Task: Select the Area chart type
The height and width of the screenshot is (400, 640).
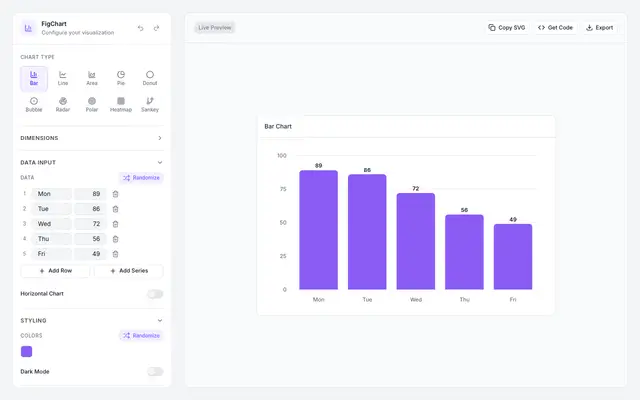Action: coord(92,78)
